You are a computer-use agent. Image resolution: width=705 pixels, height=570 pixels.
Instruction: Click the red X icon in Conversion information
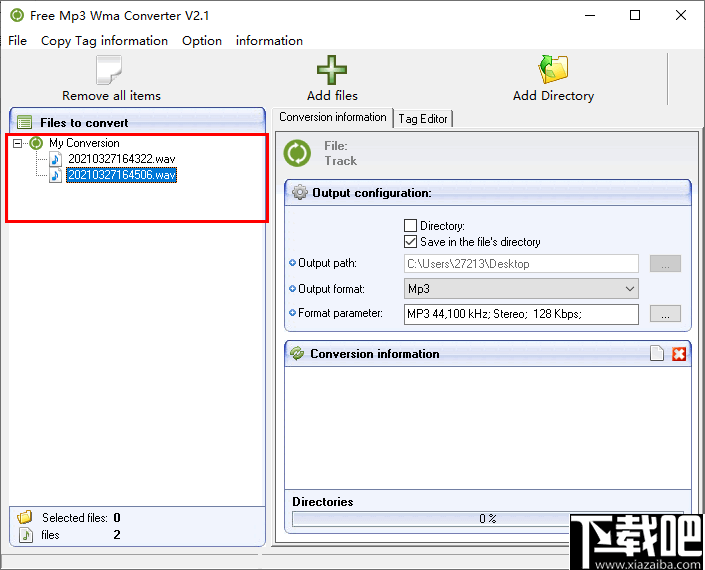[679, 354]
